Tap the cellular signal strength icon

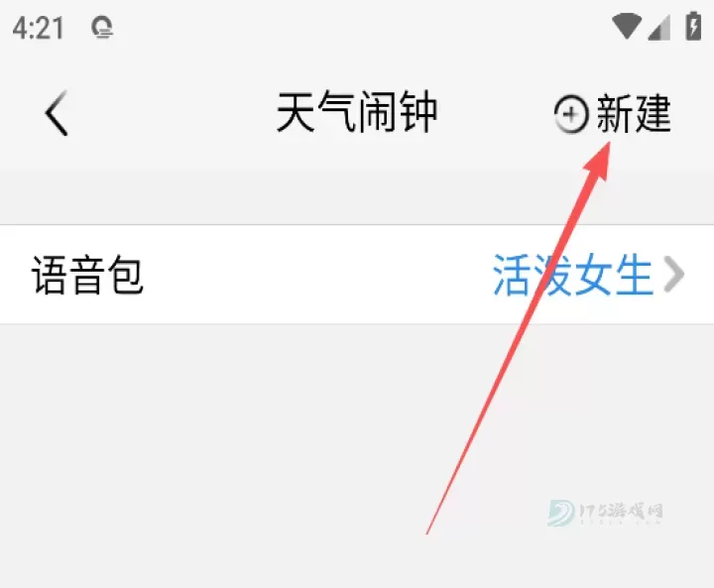(x=658, y=28)
